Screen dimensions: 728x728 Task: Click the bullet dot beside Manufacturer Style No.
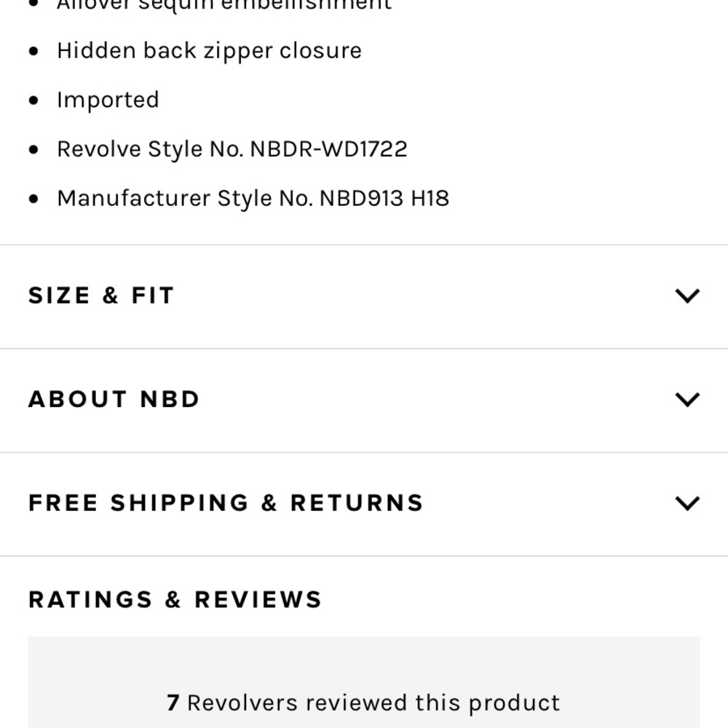33,199
